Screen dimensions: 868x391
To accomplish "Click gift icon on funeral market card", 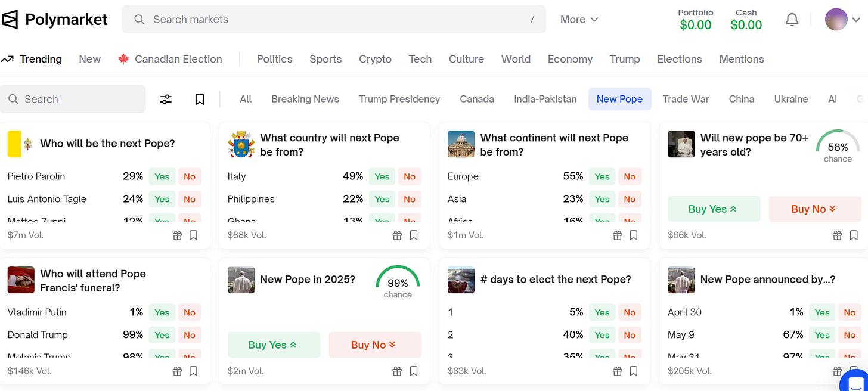I will tap(177, 371).
